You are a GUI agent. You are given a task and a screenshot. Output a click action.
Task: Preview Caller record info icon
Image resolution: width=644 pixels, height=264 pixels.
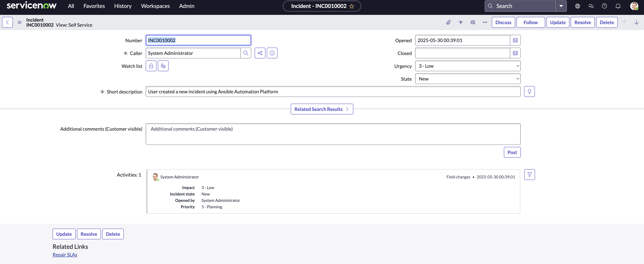(x=272, y=53)
